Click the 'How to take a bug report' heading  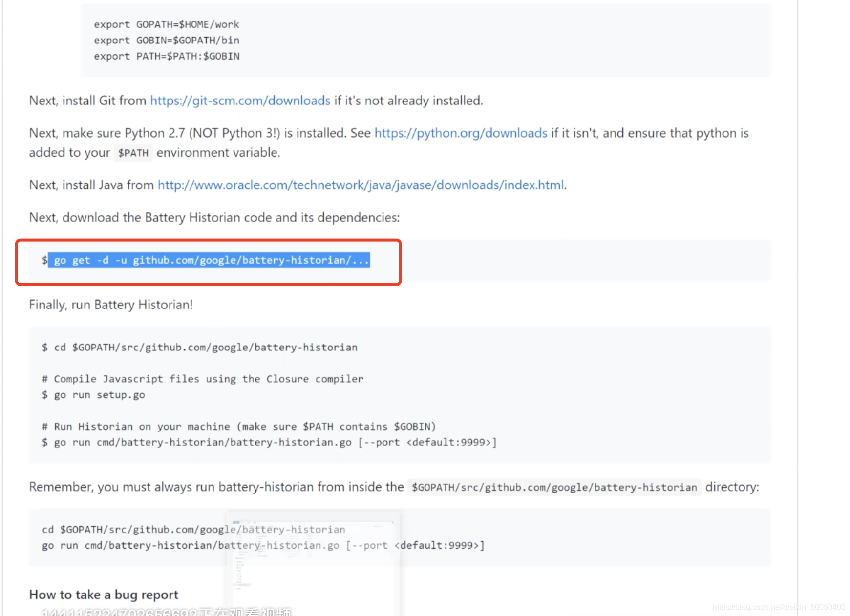tap(104, 595)
